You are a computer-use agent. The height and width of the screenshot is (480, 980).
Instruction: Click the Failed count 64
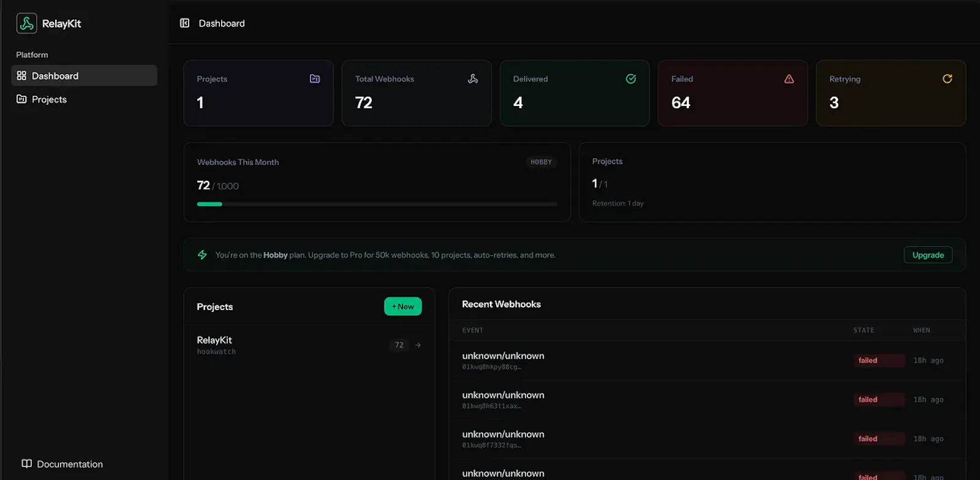(680, 102)
